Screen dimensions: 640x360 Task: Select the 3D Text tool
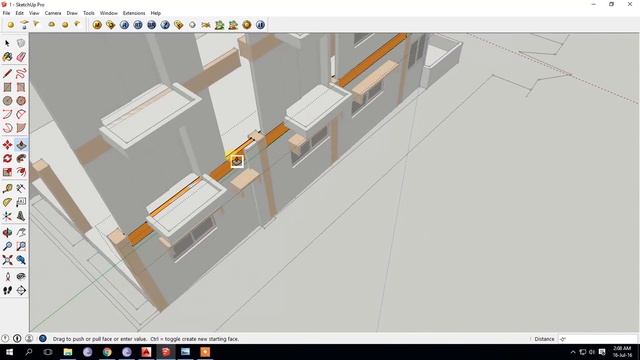point(21,216)
